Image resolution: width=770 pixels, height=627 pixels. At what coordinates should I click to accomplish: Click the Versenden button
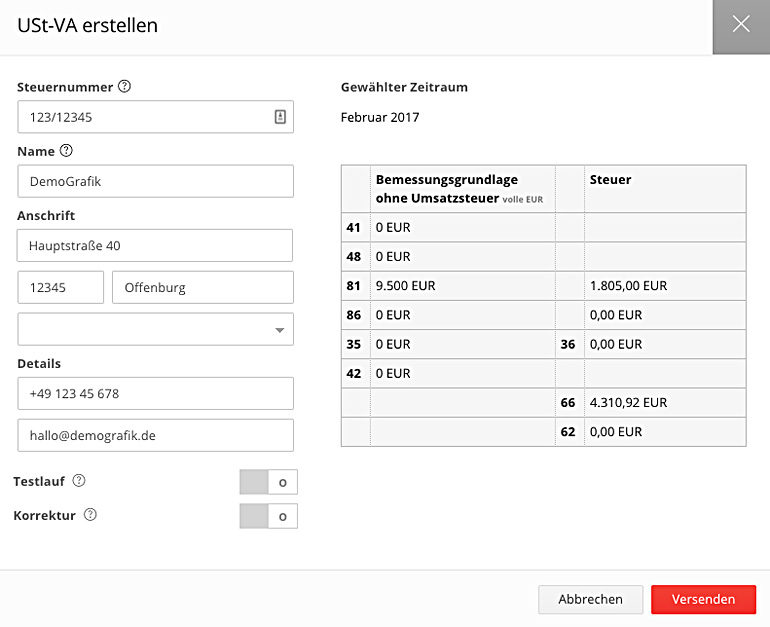[703, 600]
